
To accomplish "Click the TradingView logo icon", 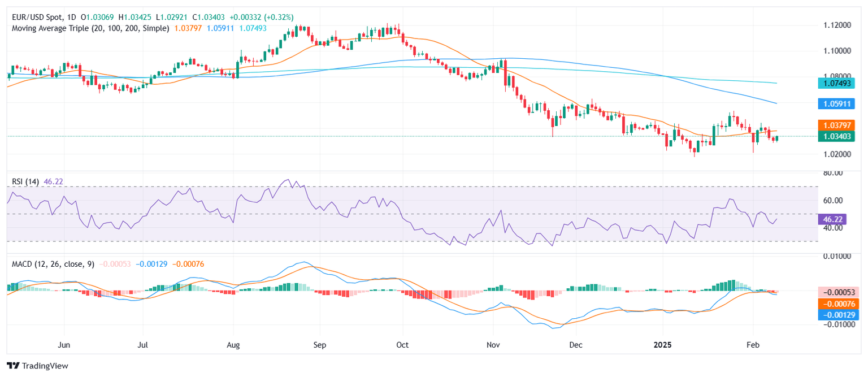I will (14, 366).
